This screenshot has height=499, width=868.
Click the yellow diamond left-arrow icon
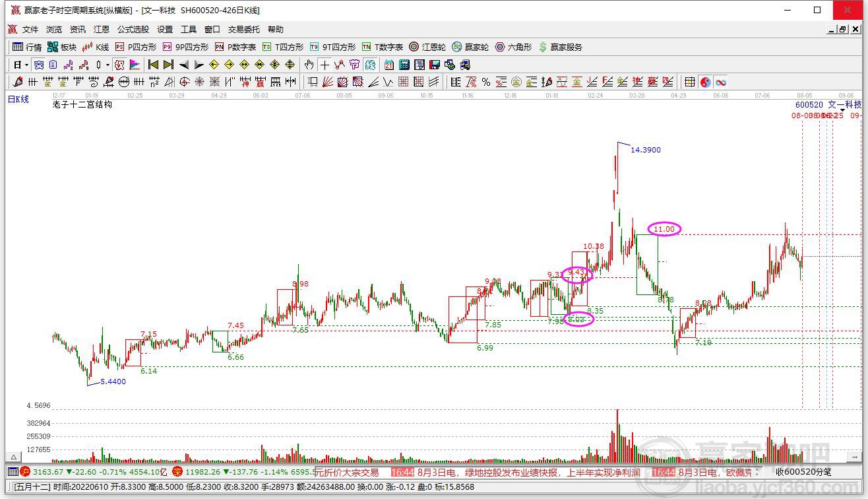click(214, 65)
